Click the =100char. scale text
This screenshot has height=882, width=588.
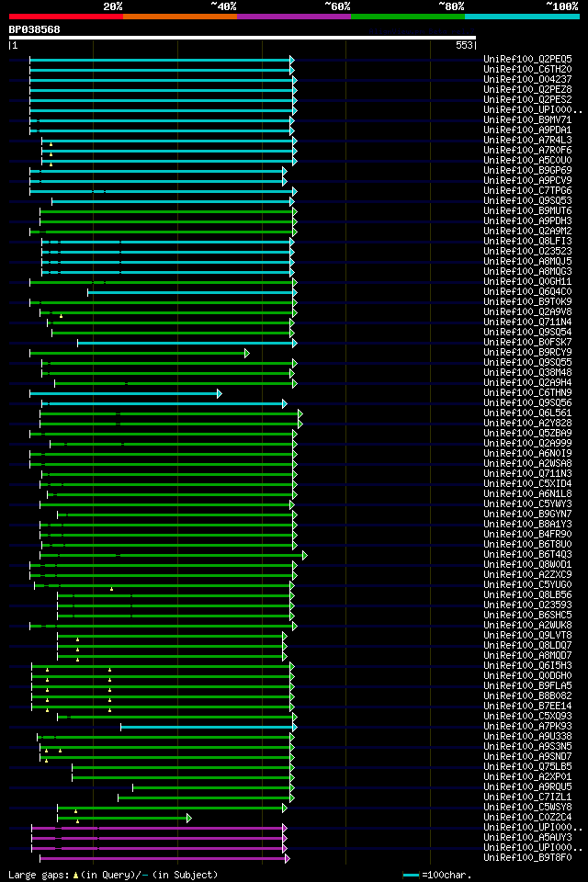click(446, 876)
